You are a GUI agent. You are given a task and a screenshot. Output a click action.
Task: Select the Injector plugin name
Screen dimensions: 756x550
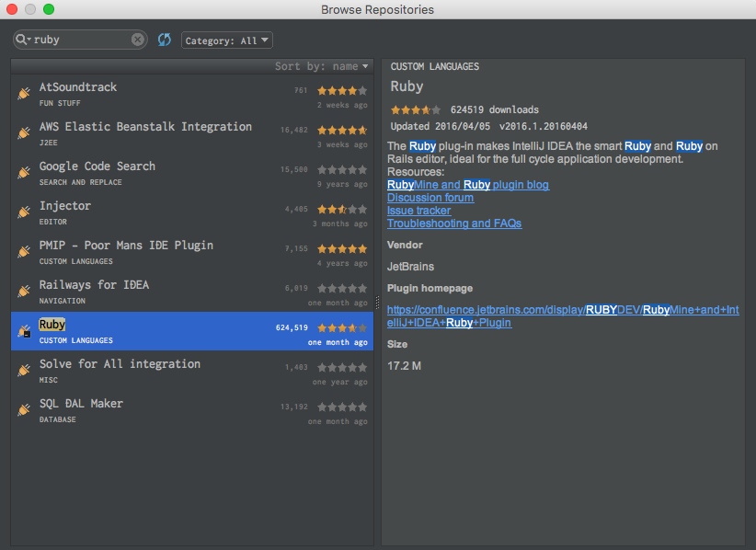(65, 206)
